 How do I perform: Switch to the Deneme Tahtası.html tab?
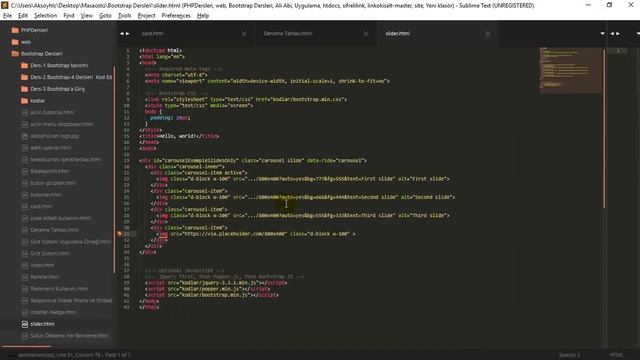click(x=288, y=33)
